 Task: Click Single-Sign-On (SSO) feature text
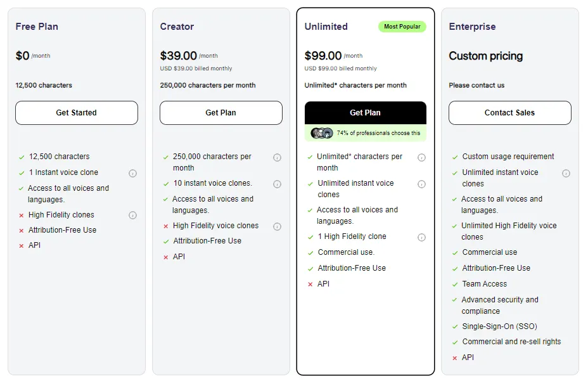click(x=499, y=326)
